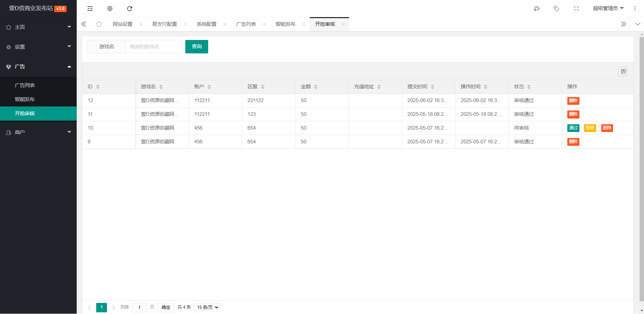Sort by 金额 column arrows
The width and height of the screenshot is (644, 314).
316,87
